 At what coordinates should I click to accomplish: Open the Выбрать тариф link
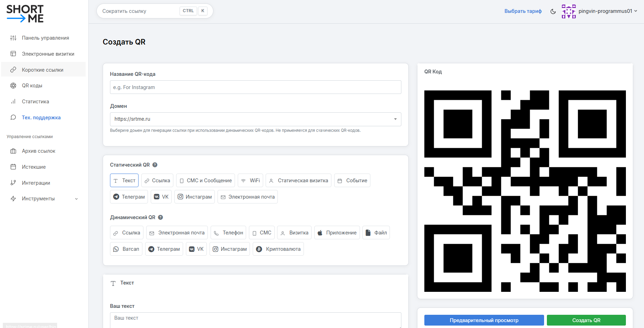tap(523, 11)
